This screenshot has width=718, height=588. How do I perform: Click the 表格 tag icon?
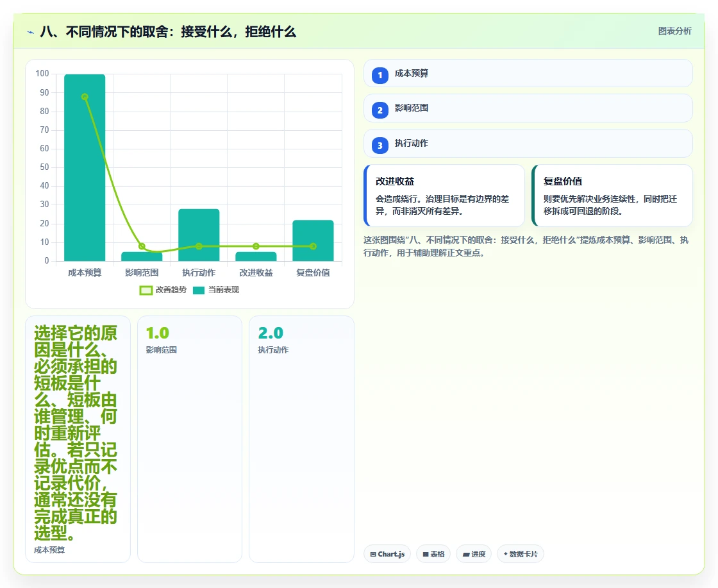point(426,554)
